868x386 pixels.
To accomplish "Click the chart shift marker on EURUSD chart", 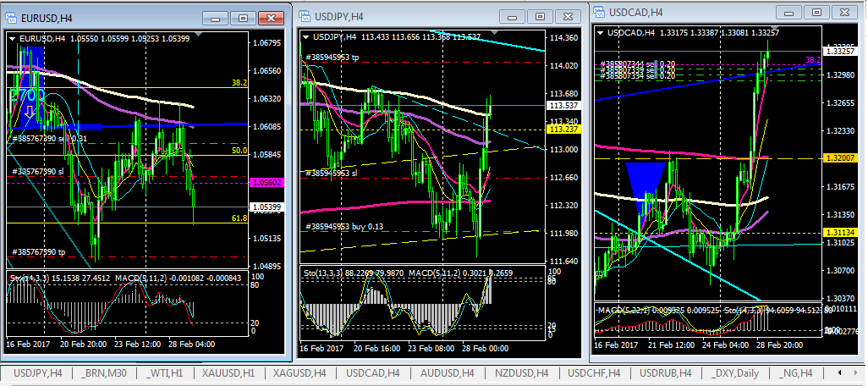I will click(199, 35).
